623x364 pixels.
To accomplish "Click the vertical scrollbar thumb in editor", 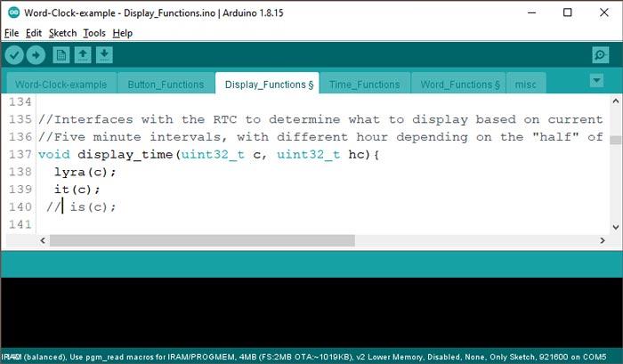I will tap(614, 139).
